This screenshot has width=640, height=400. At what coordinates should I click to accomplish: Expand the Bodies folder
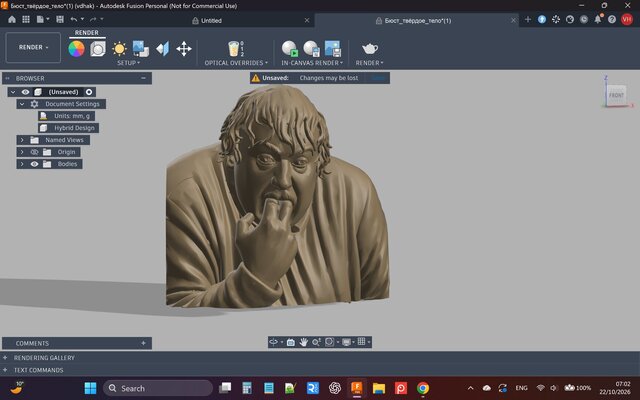pos(22,164)
